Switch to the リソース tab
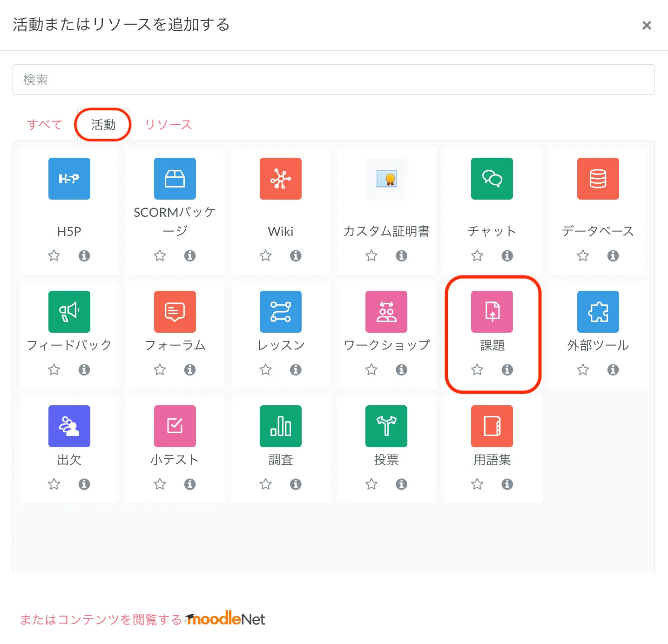 168,125
